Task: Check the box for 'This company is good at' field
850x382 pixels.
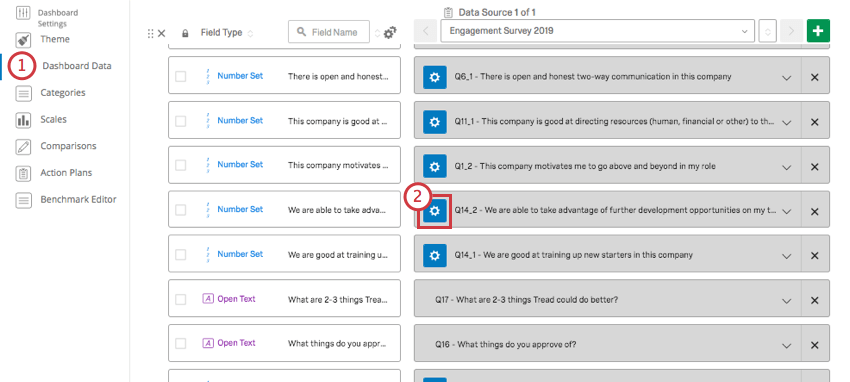Action: coord(181,121)
